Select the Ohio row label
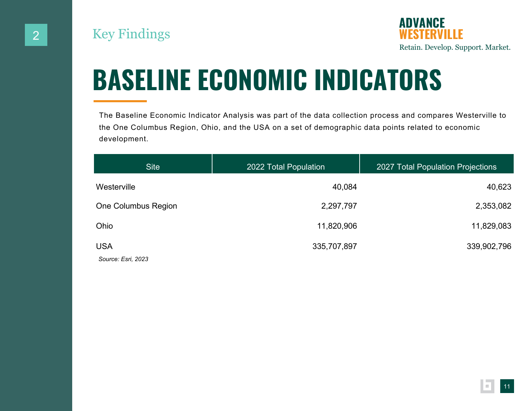This screenshot has height=411, width=532. click(104, 226)
